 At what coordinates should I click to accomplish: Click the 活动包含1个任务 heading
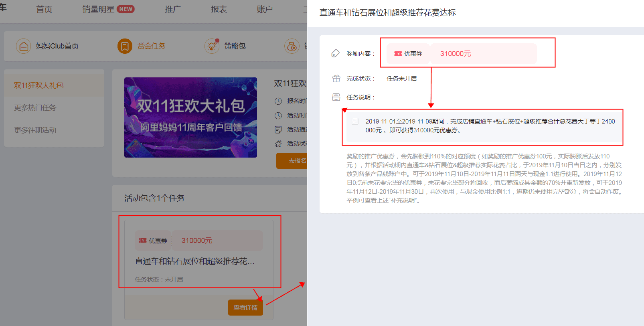click(x=154, y=198)
